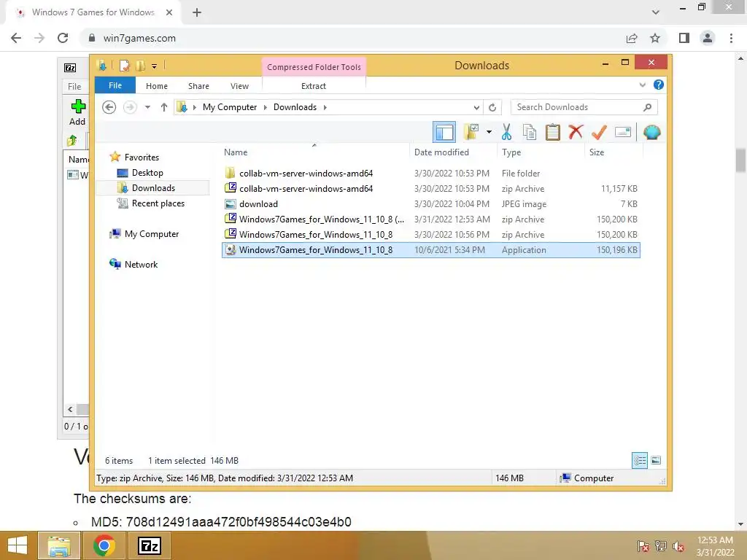
Task: Click My Computer in the address bar
Action: [x=230, y=107]
